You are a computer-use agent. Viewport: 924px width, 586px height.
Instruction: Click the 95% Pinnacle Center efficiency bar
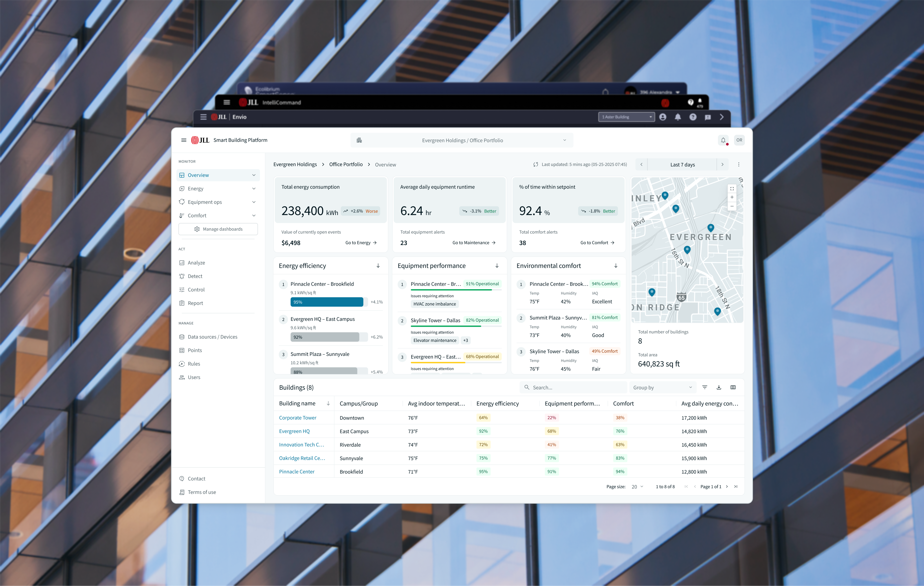(x=327, y=302)
